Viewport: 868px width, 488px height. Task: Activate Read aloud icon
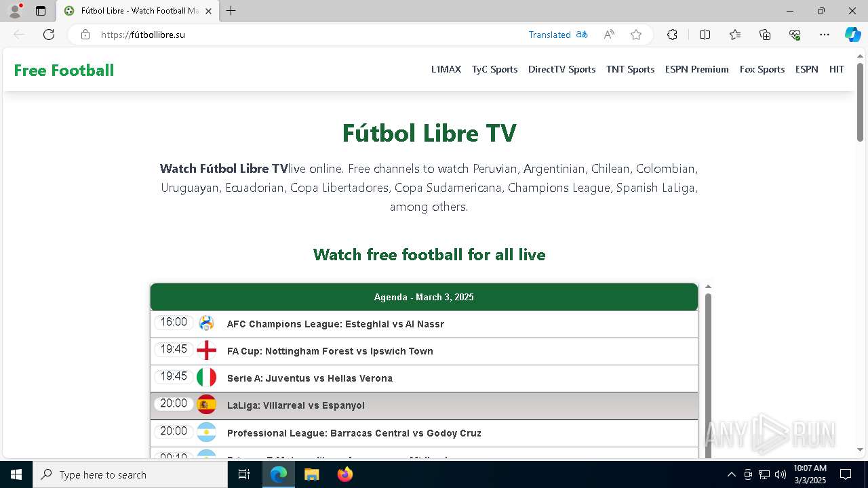(x=609, y=35)
